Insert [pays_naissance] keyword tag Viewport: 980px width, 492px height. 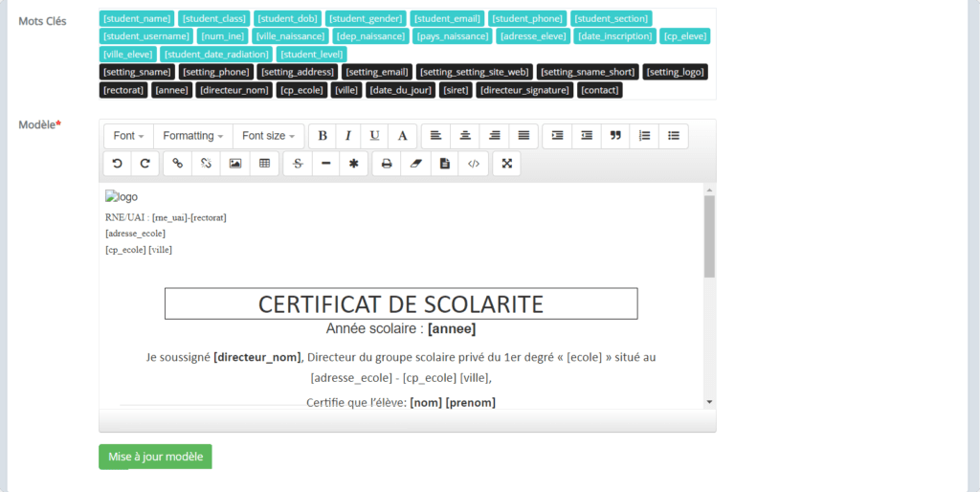pyautogui.click(x=453, y=35)
